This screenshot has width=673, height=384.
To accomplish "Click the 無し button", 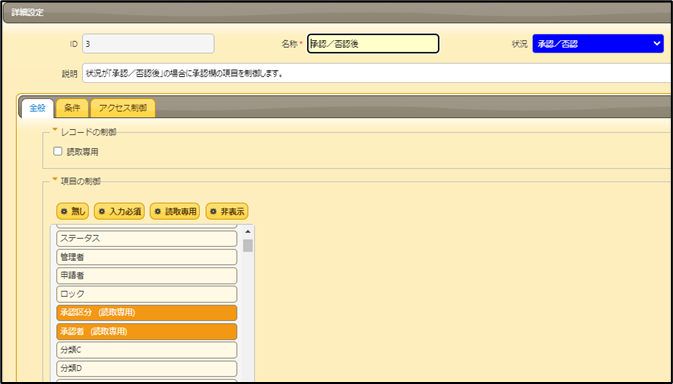I will 73,211.
